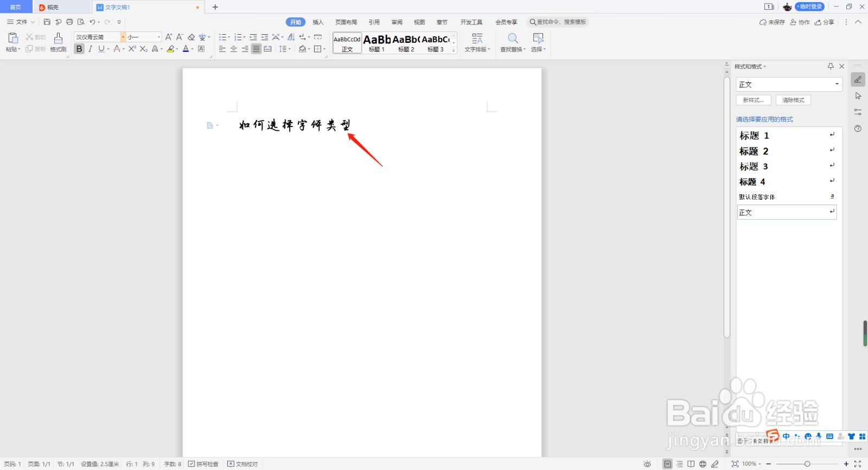Increase font size with A+ icon
868x470 pixels.
(x=169, y=37)
